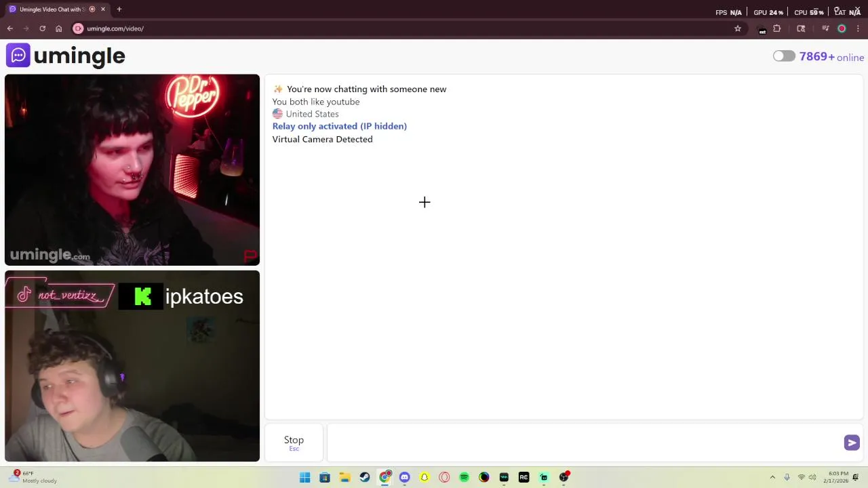The width and height of the screenshot is (868, 488).
Task: Open the Chrome three-dot menu
Action: (858, 28)
